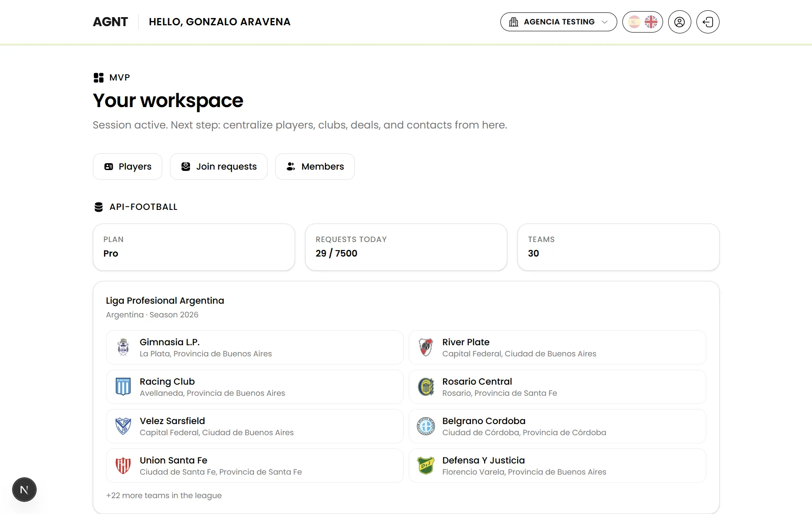
Task: Select the "Rosario Central" team name
Action: point(477,382)
